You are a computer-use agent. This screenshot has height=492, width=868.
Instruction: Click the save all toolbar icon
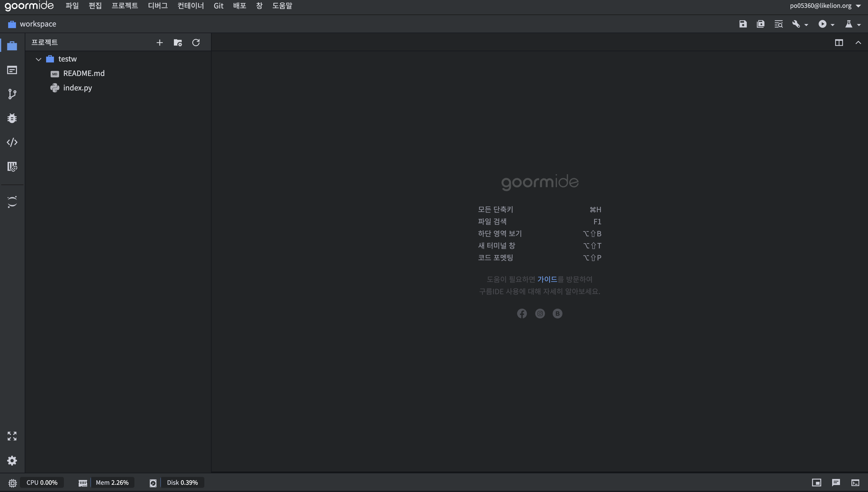point(761,24)
